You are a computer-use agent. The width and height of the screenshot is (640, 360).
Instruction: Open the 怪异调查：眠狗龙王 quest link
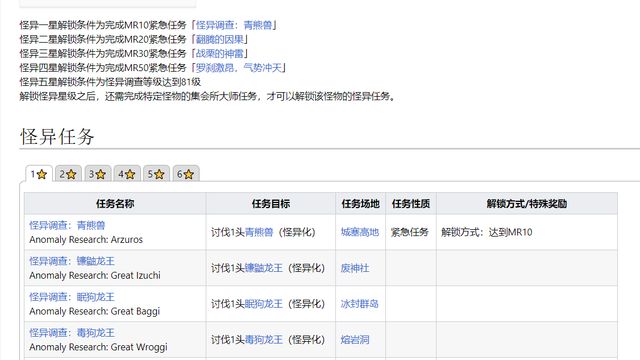[72, 297]
